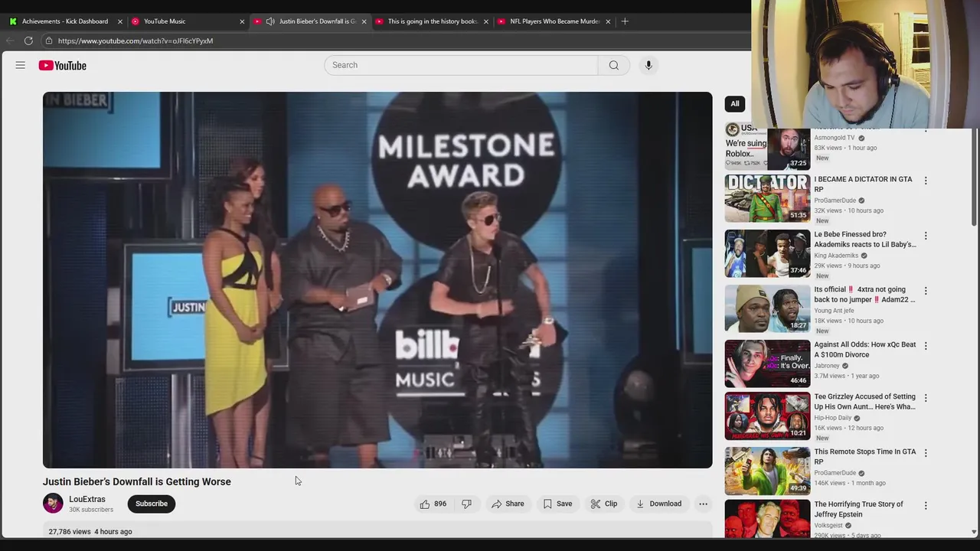Switch to NFL Players Who Became Murderers tab
Image resolution: width=980 pixels, height=551 pixels.
[x=555, y=21]
